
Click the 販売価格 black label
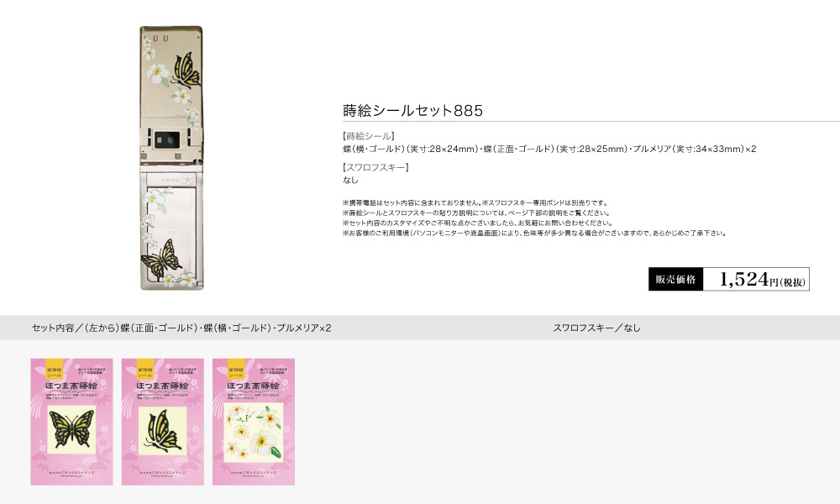click(x=675, y=279)
